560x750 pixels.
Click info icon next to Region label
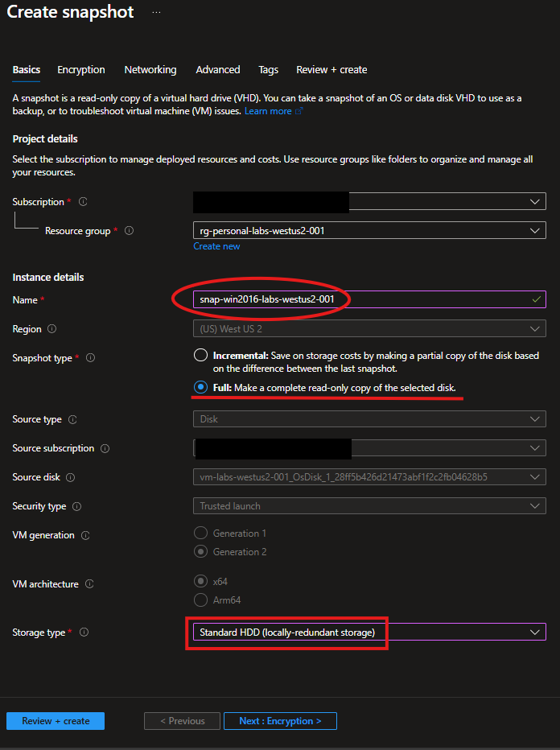click(52, 329)
